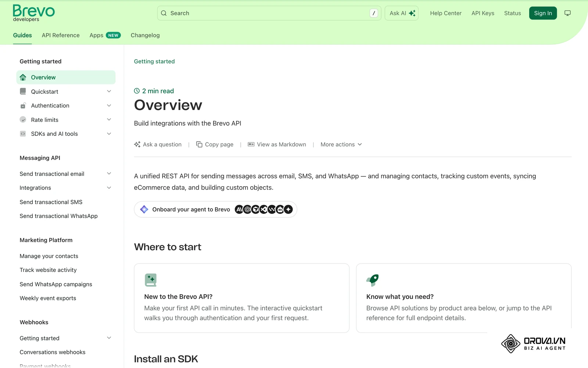Open Manage your contacts guide
588x368 pixels.
(49, 256)
